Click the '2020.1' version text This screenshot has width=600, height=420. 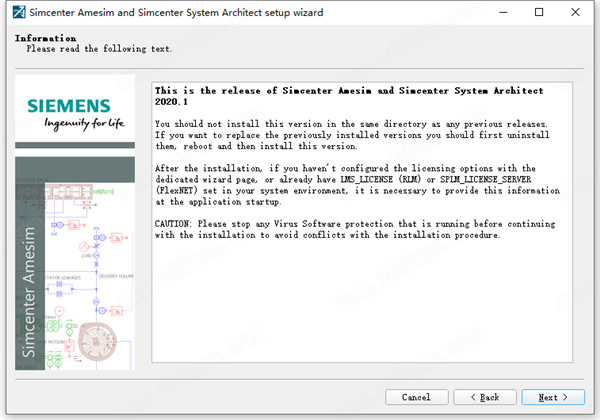171,102
